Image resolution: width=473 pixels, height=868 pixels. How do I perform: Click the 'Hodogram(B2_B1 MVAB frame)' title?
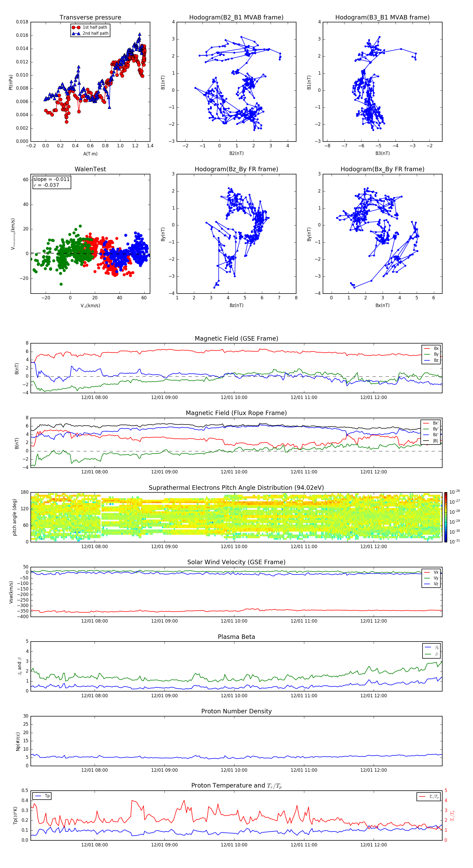tap(236, 18)
